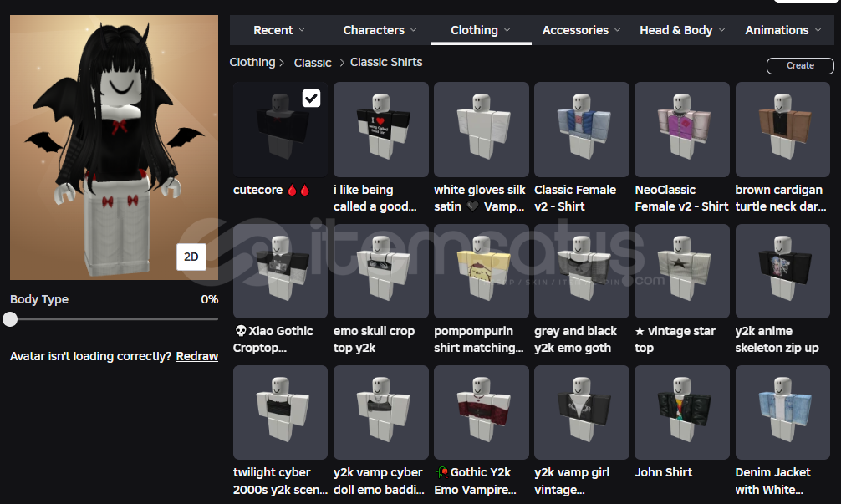Expand the Animations dropdown chevron

[818, 30]
